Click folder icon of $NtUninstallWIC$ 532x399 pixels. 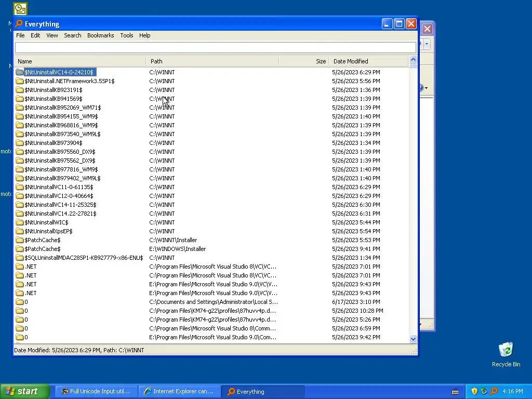click(20, 222)
